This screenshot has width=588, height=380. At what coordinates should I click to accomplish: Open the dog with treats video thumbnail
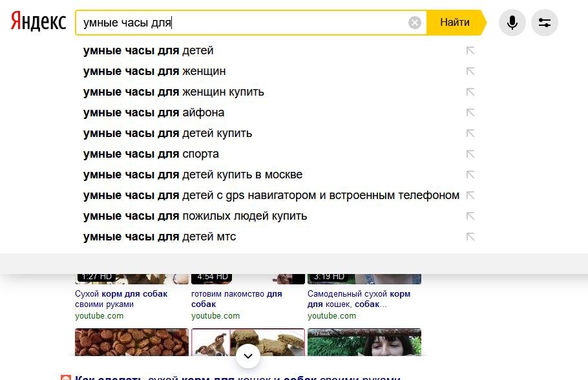tap(248, 341)
